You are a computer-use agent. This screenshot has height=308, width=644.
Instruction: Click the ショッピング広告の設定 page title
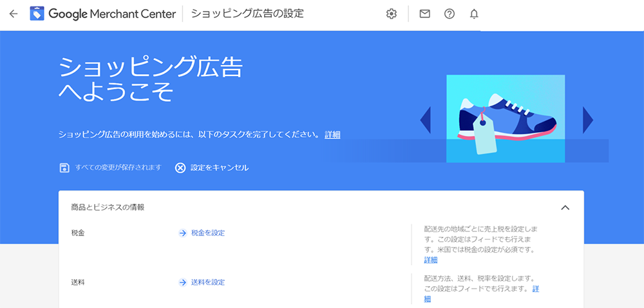coord(247,14)
